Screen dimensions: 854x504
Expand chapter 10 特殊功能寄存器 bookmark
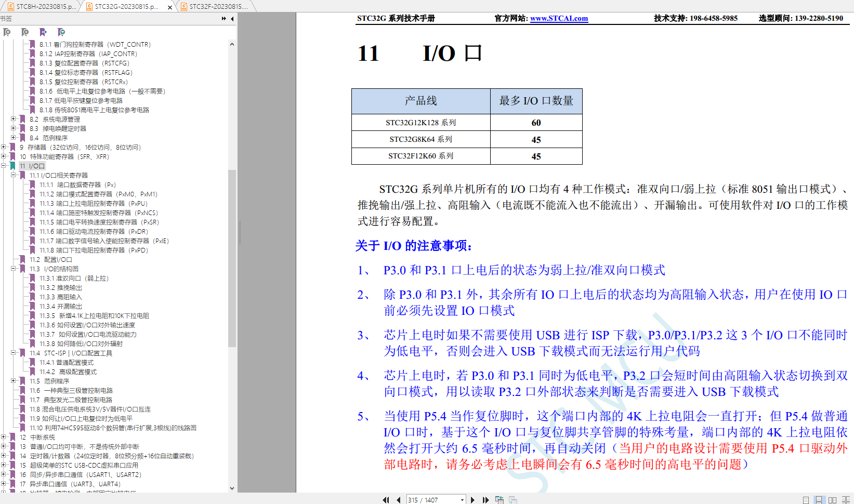pos(4,156)
